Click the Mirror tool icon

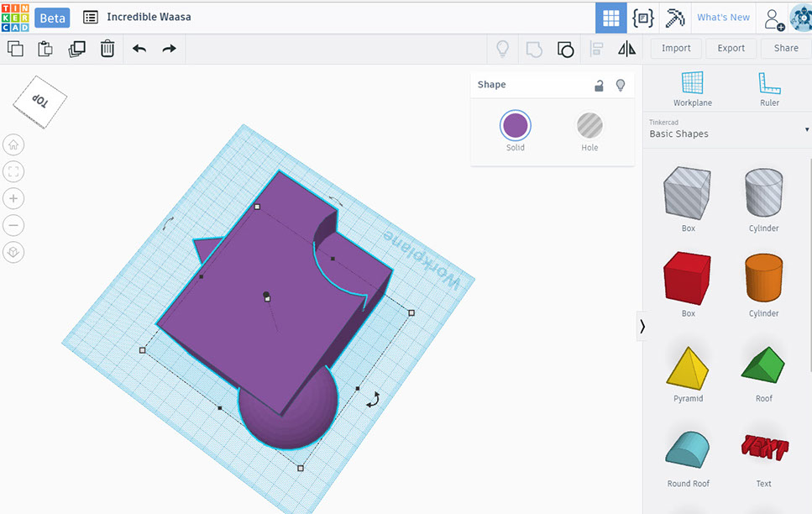(x=627, y=49)
